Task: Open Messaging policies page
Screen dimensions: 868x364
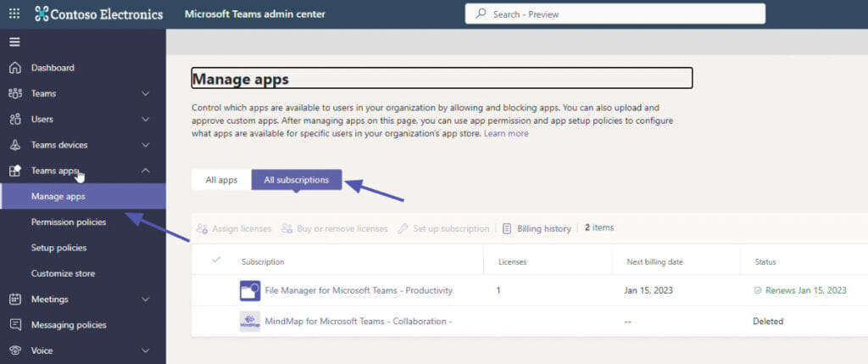Action: (69, 325)
